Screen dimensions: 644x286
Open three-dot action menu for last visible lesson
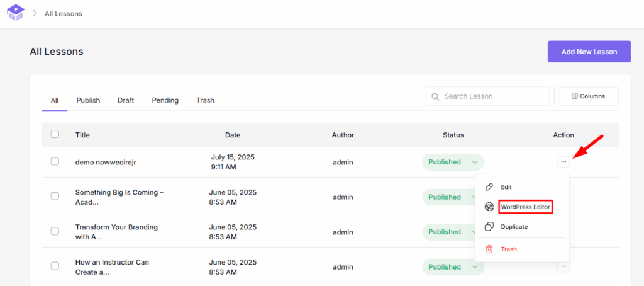pos(563,267)
